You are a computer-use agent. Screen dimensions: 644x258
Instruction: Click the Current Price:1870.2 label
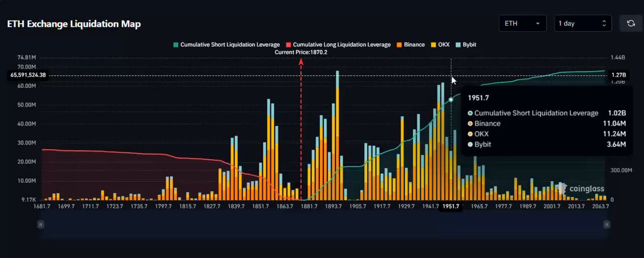tap(301, 52)
